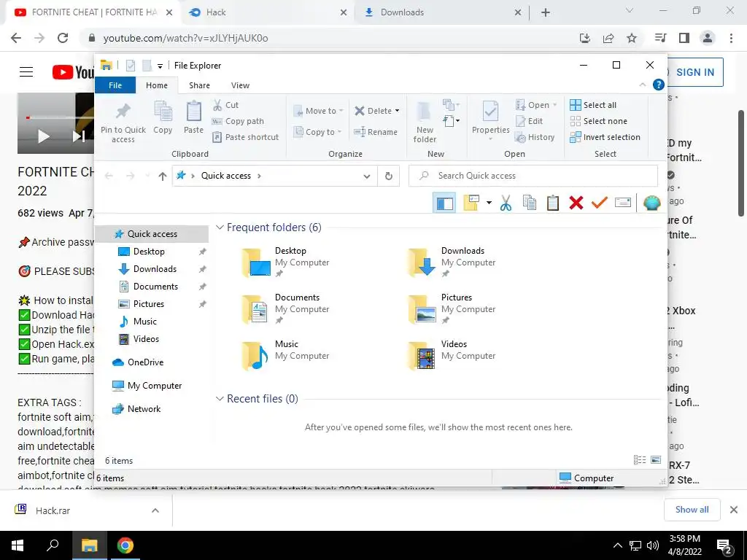
Task: Click the rename field icon in toolbar
Action: [623, 203]
